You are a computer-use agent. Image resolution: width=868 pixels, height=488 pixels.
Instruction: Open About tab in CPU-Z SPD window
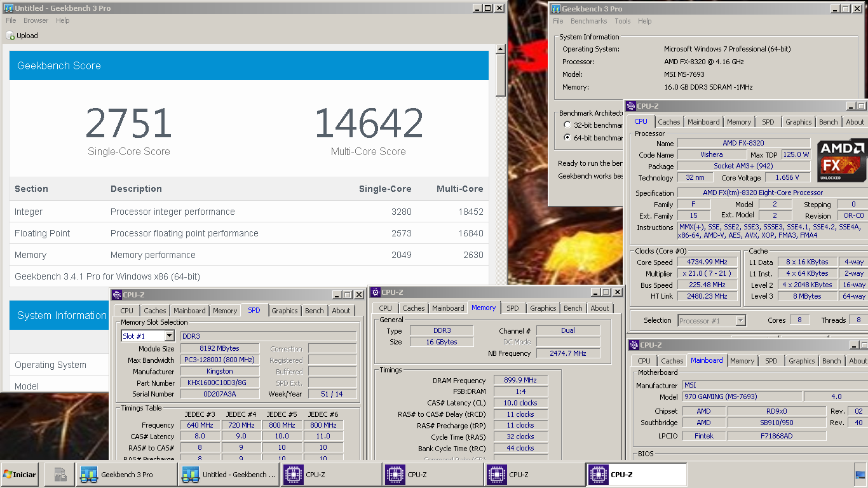[341, 311]
